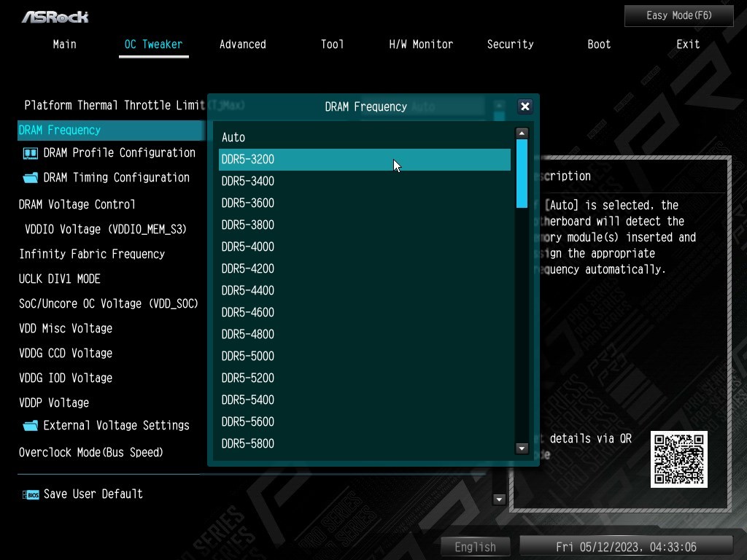
Task: Click the DRAM Frequency list scrollbar thumb
Action: 522,174
